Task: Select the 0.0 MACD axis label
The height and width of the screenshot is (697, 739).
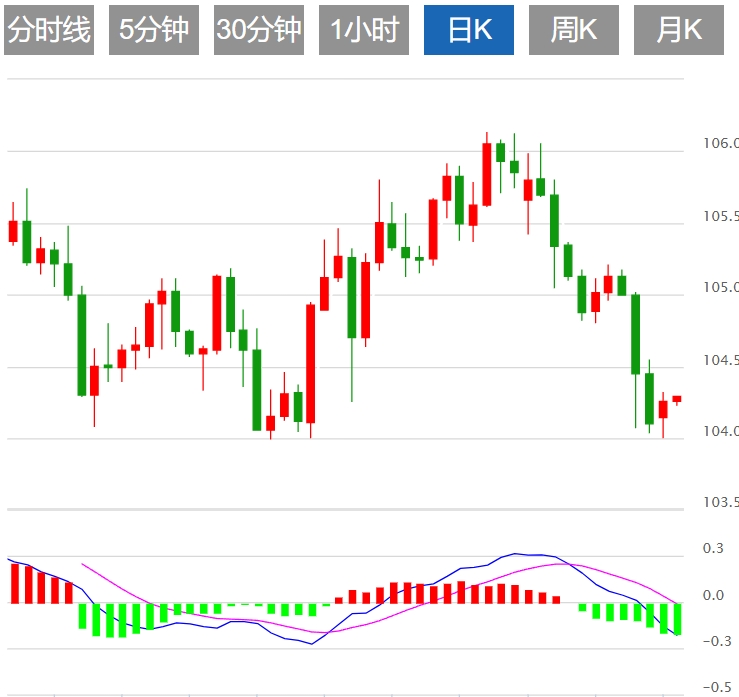Action: tap(713, 596)
